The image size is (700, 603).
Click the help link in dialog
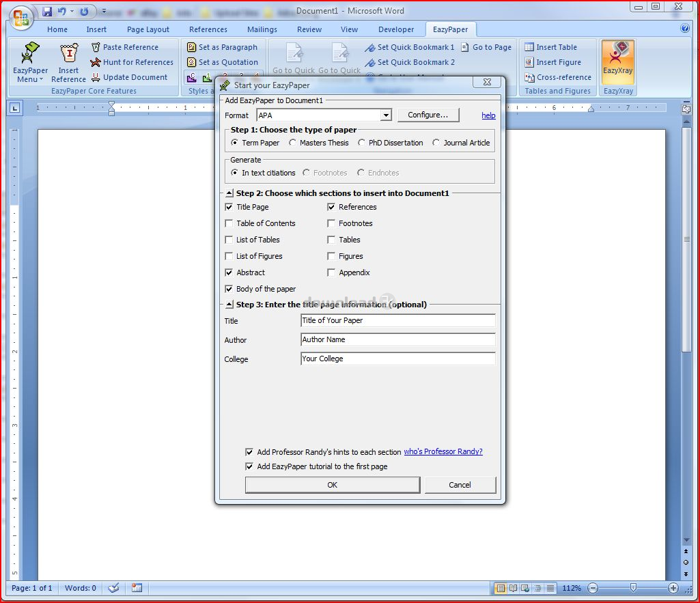point(488,115)
